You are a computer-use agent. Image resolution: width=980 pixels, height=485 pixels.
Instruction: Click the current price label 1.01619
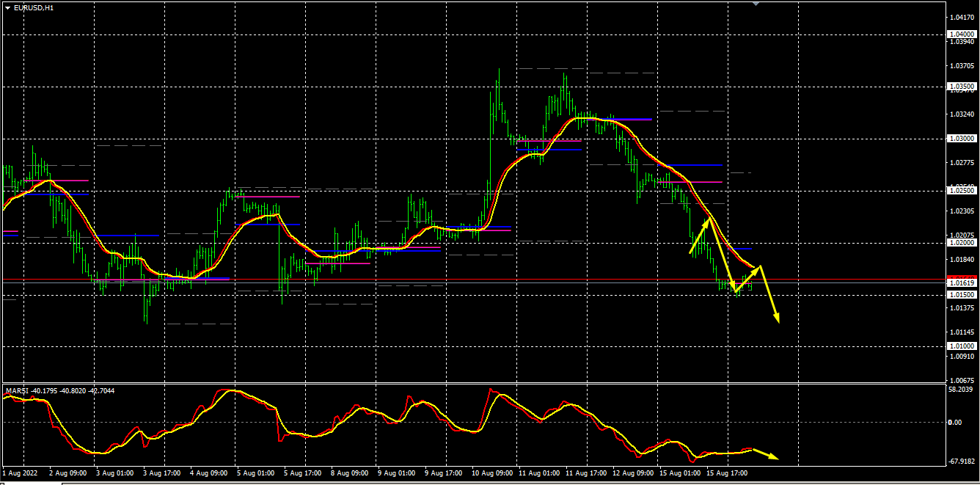tap(961, 282)
